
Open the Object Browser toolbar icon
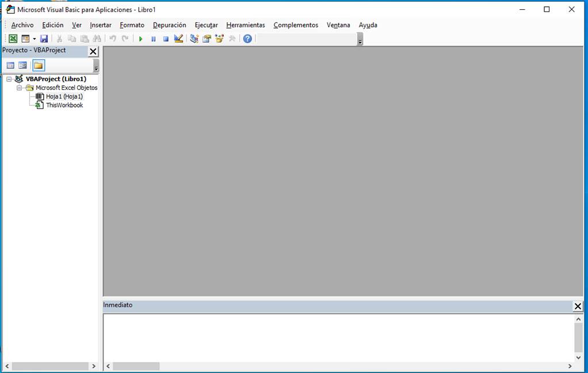[219, 39]
